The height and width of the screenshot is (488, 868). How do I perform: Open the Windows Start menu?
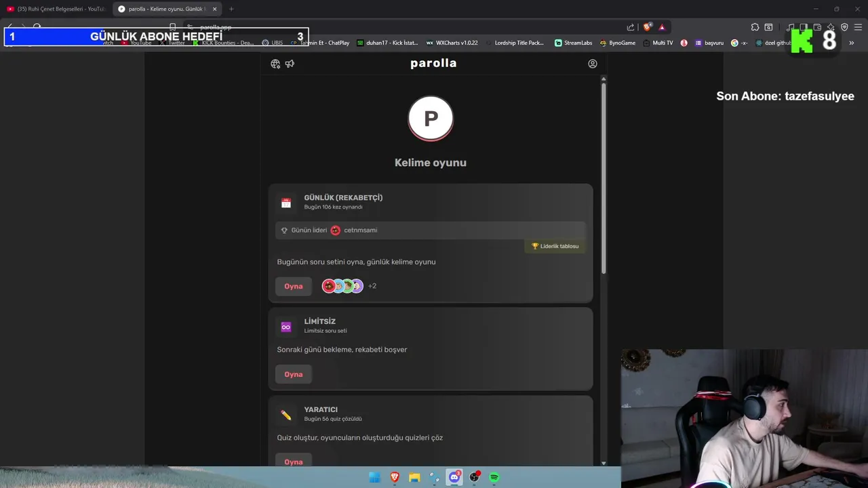tap(374, 477)
